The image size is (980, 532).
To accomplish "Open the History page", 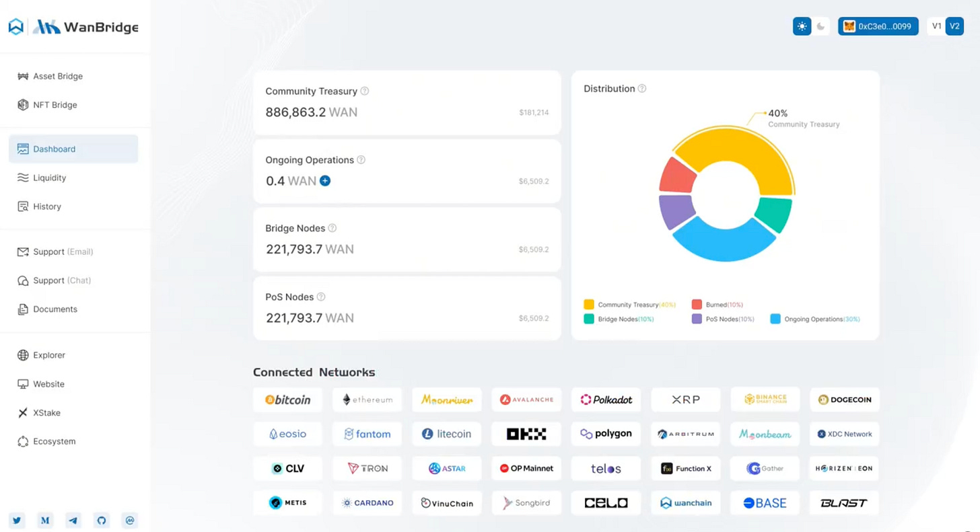I will [x=73, y=206].
